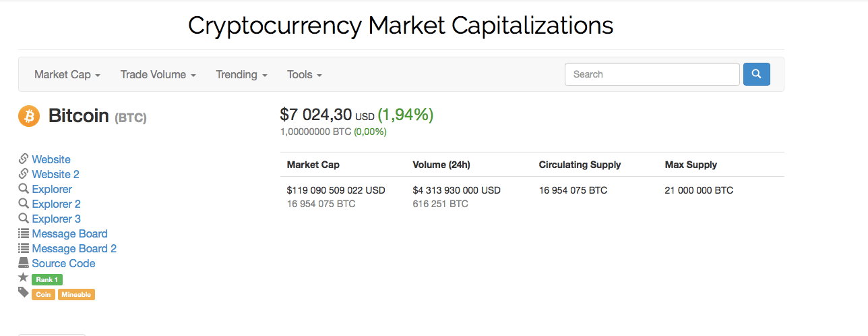Click the star icon beside Rank 1
The height and width of the screenshot is (336, 868).
(24, 278)
